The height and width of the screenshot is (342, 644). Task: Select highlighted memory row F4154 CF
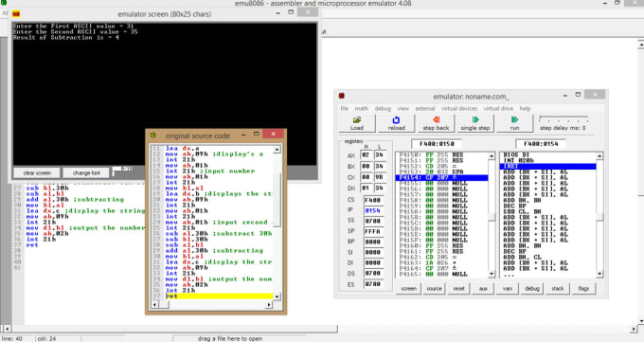[442, 177]
